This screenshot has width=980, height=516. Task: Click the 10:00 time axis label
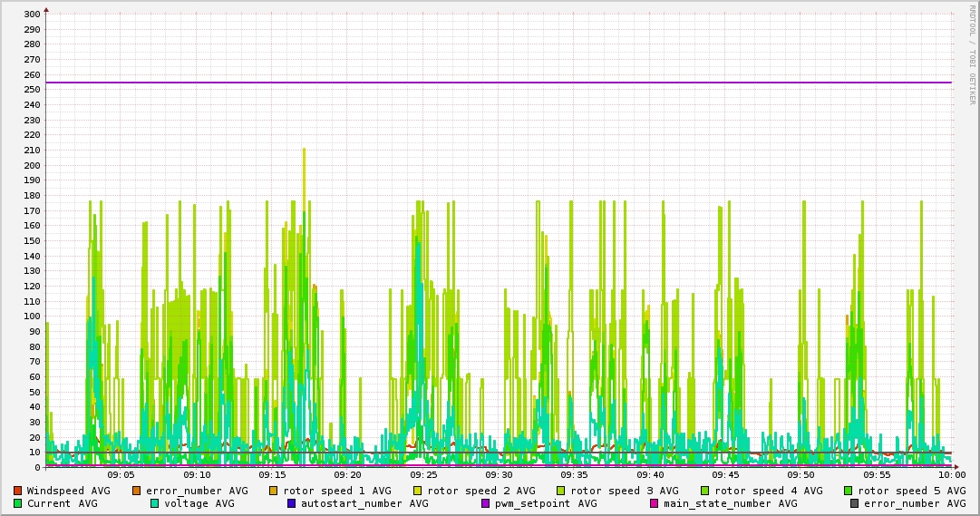click(x=951, y=475)
